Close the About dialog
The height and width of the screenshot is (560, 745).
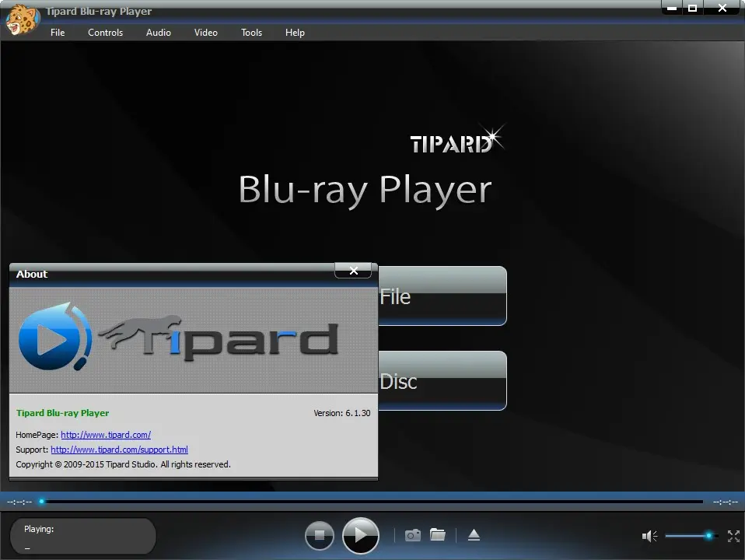(x=353, y=271)
